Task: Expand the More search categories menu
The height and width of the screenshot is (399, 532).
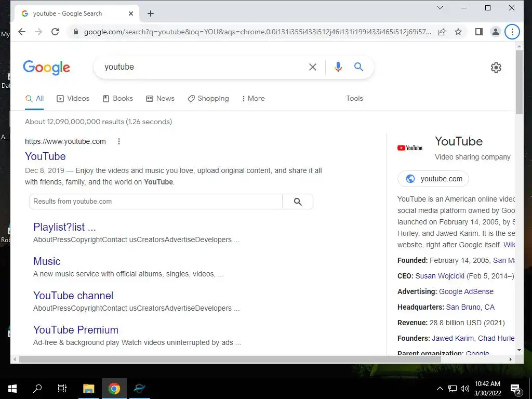Action: (x=254, y=99)
